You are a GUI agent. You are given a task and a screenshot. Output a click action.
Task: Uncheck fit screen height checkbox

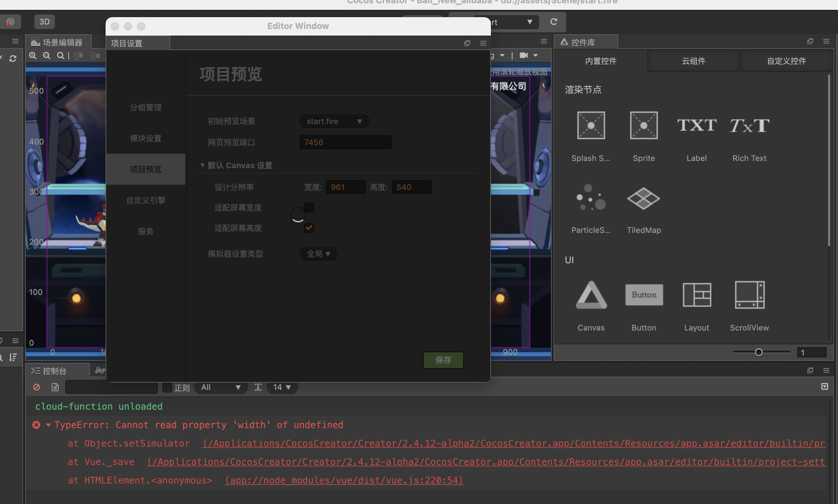(x=309, y=228)
